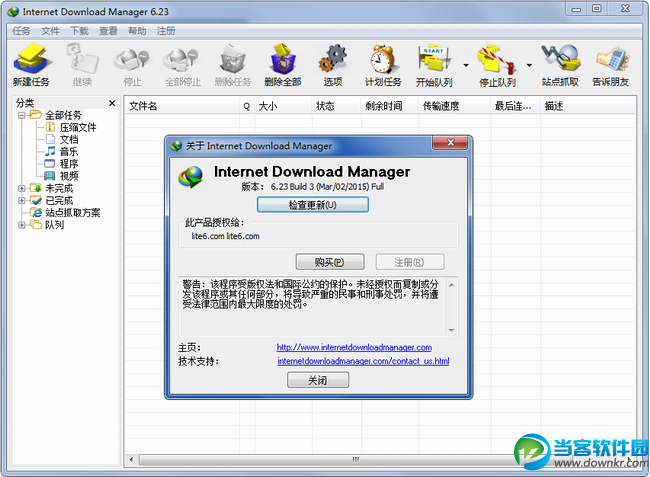Select 队列 tree item
Image resolution: width=650 pixels, height=477 pixels.
(54, 225)
